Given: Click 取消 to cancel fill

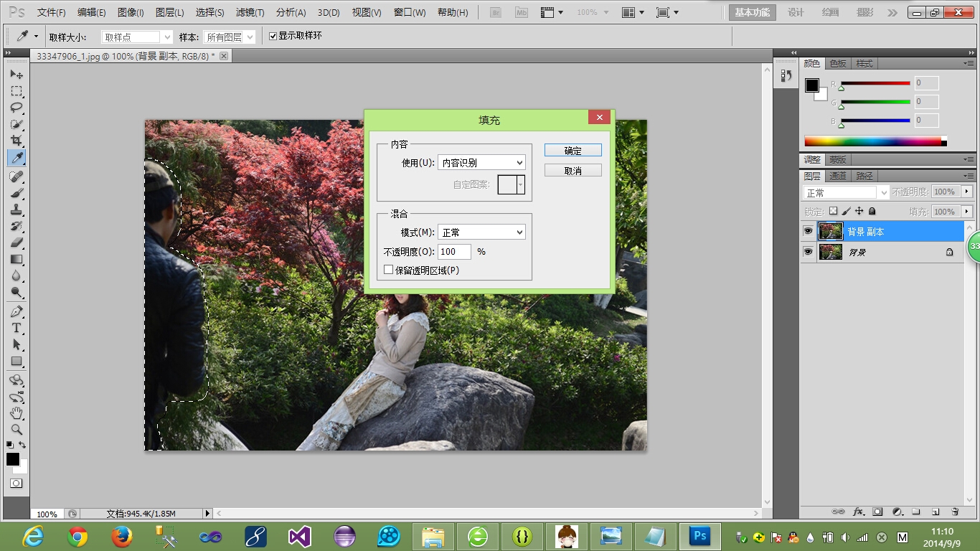Looking at the screenshot, I should (573, 171).
